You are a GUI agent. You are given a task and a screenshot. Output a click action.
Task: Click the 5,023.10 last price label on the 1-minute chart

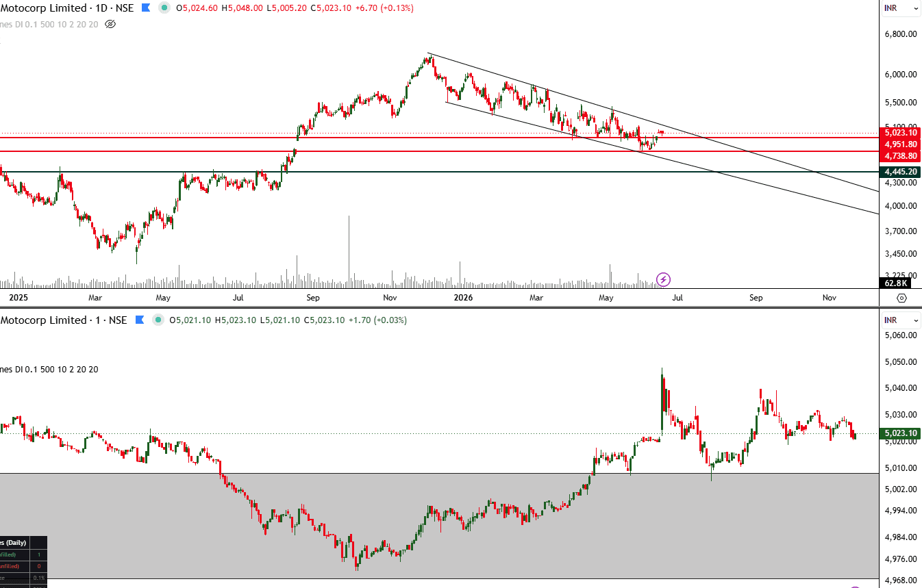(901, 433)
